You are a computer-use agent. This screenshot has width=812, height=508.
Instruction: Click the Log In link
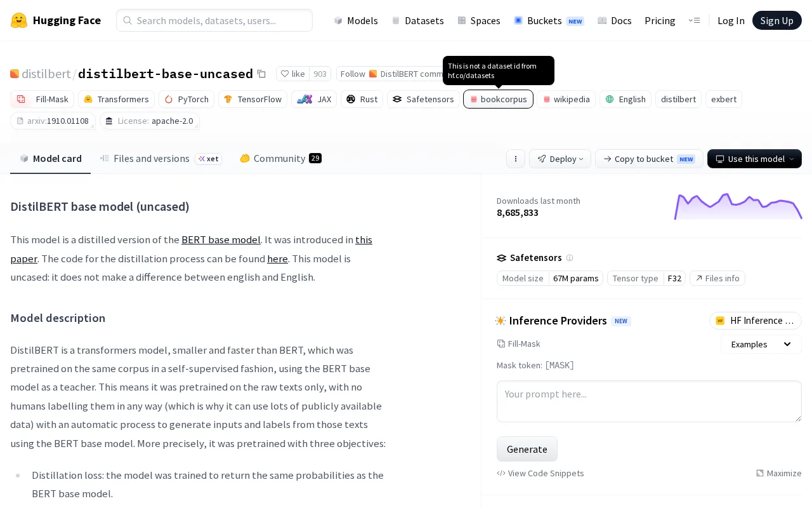[x=731, y=20]
